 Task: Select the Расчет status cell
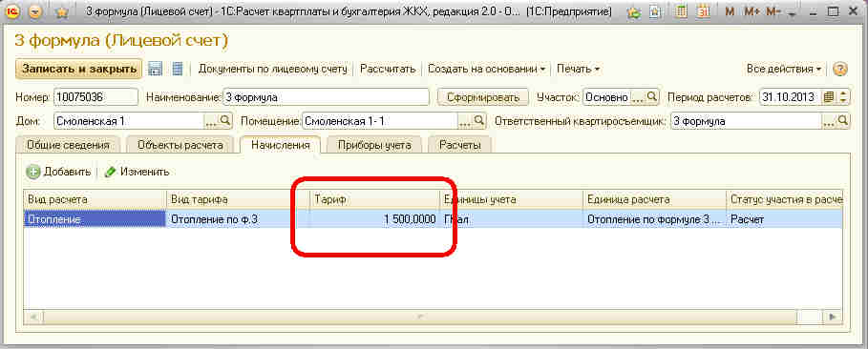784,219
